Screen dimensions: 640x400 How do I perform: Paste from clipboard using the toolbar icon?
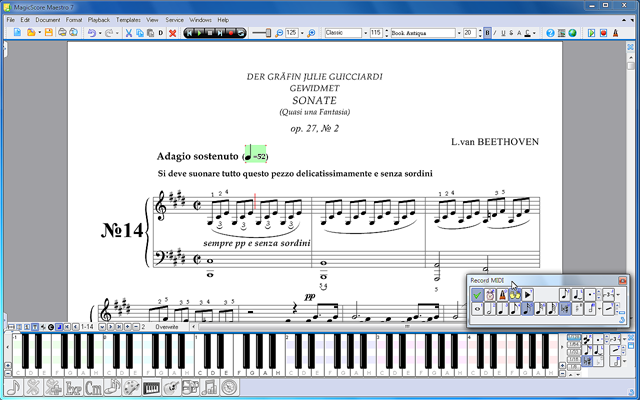click(x=151, y=33)
